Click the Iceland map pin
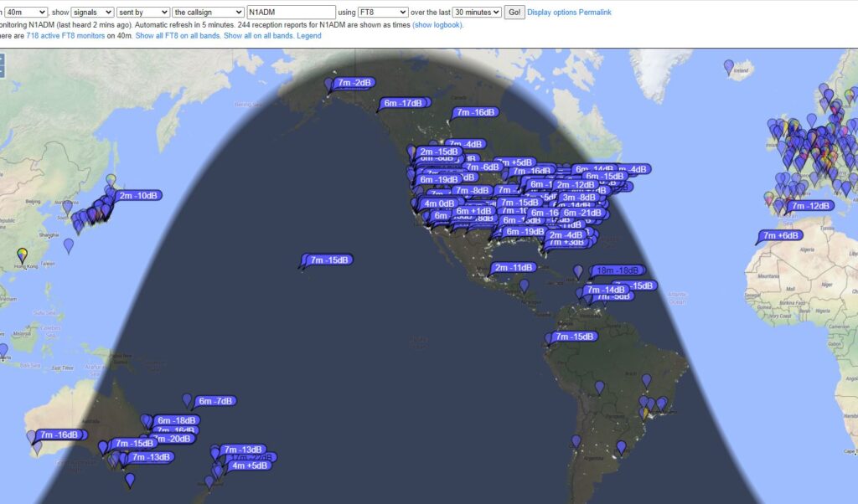858x504 pixels. tap(728, 66)
